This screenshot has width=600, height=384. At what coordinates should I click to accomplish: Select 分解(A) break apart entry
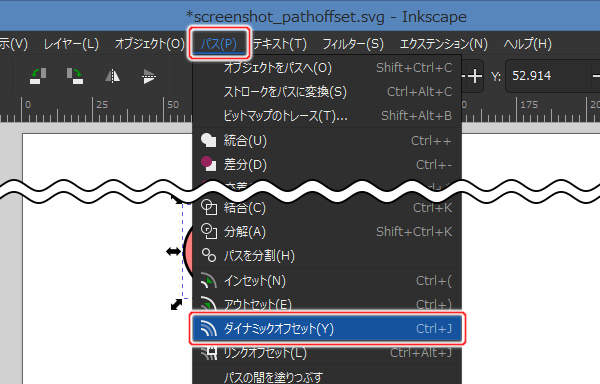[x=327, y=232]
